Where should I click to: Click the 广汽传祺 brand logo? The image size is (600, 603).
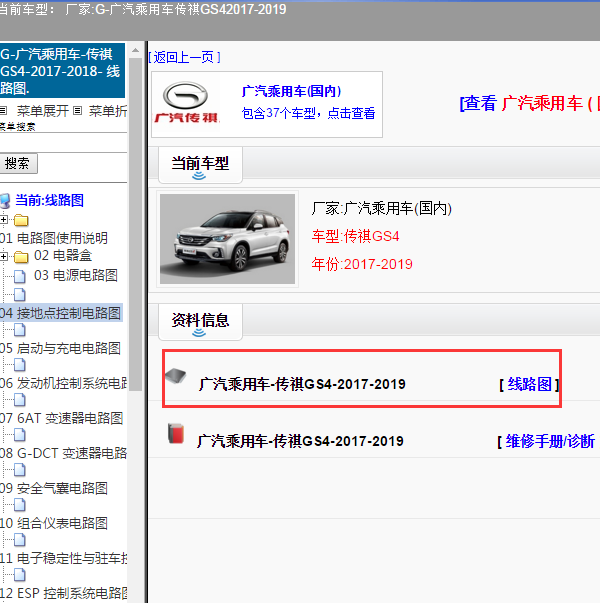click(186, 102)
